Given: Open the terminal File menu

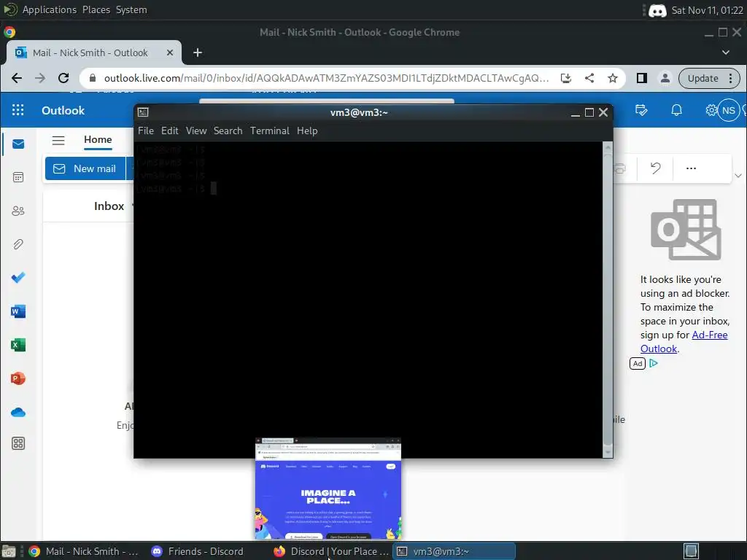Looking at the screenshot, I should (x=146, y=131).
